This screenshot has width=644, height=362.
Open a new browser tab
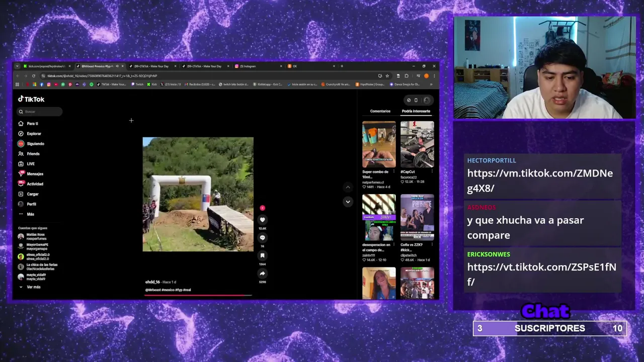tap(342, 66)
